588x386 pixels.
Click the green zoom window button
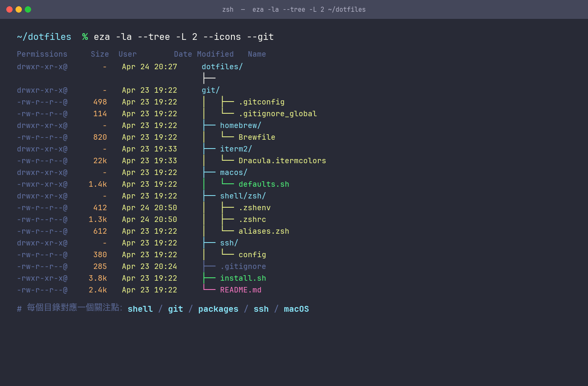point(28,9)
